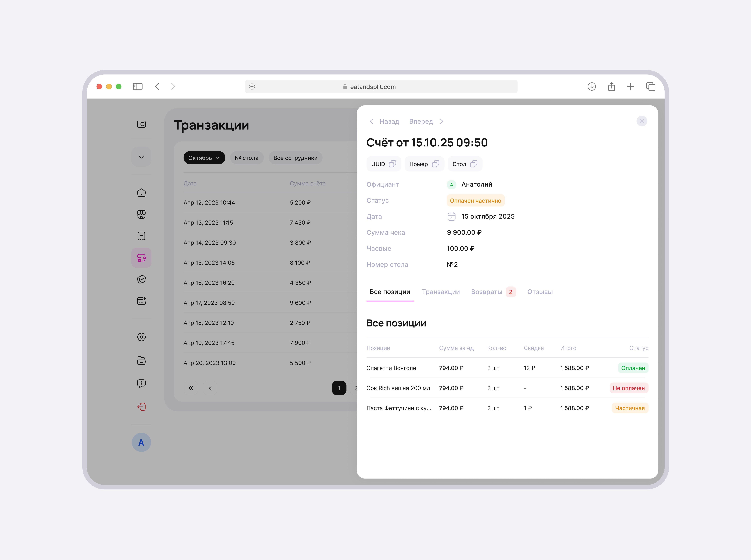Click the Частичная status badge
The width and height of the screenshot is (751, 560).
630,408
